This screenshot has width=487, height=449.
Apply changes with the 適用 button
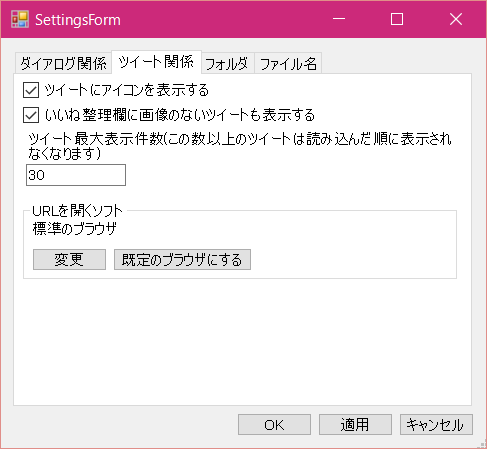pos(355,425)
